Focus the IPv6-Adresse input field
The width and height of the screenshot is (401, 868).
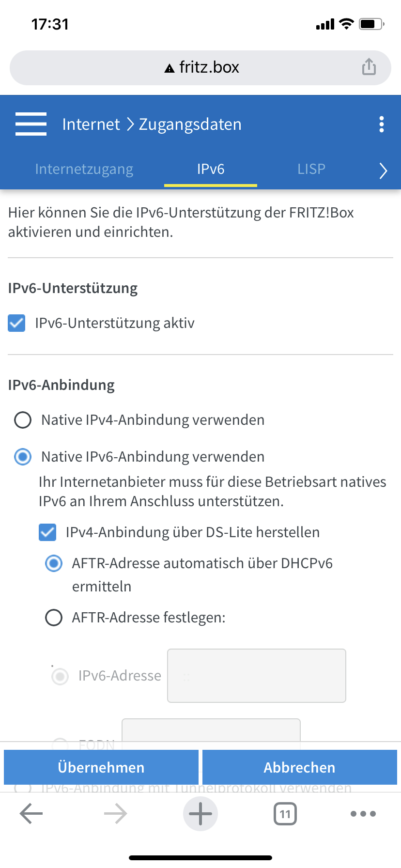257,676
